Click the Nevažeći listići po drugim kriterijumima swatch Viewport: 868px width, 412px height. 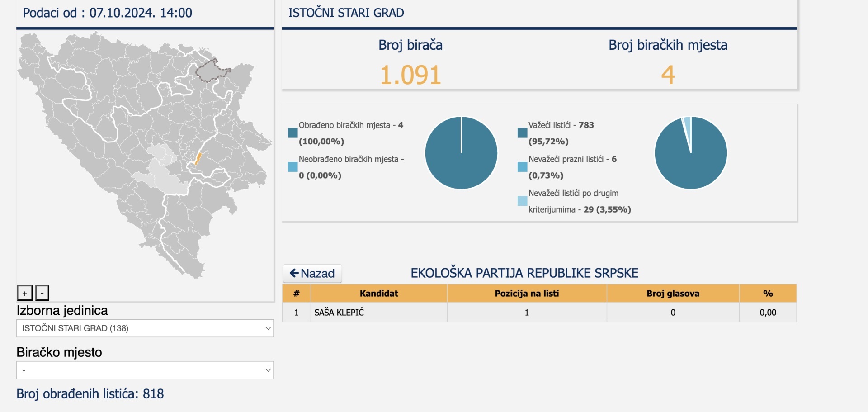[x=522, y=201]
